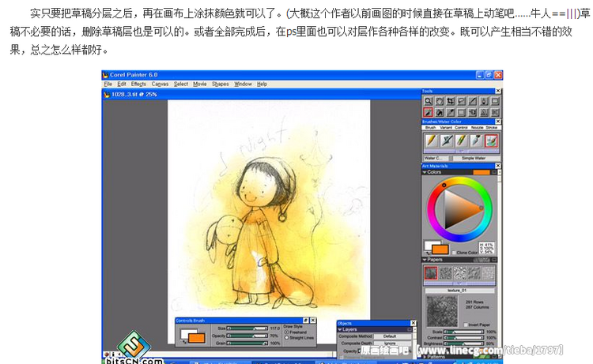593x364 pixels.
Task: Select Freehand draw style
Action: point(287,332)
